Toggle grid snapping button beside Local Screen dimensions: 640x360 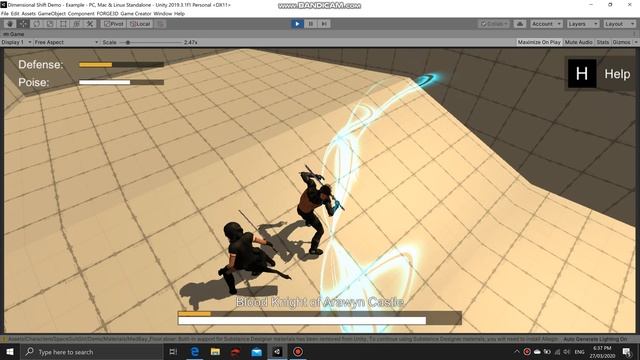[x=160, y=24]
